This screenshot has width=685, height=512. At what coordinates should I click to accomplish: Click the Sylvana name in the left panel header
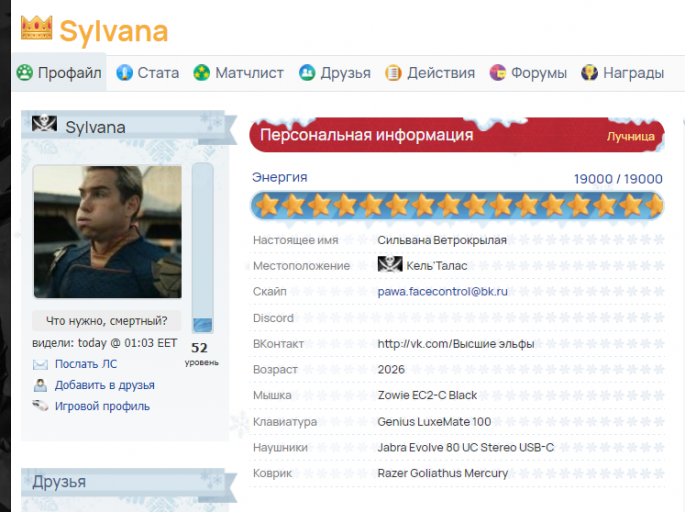coord(95,128)
